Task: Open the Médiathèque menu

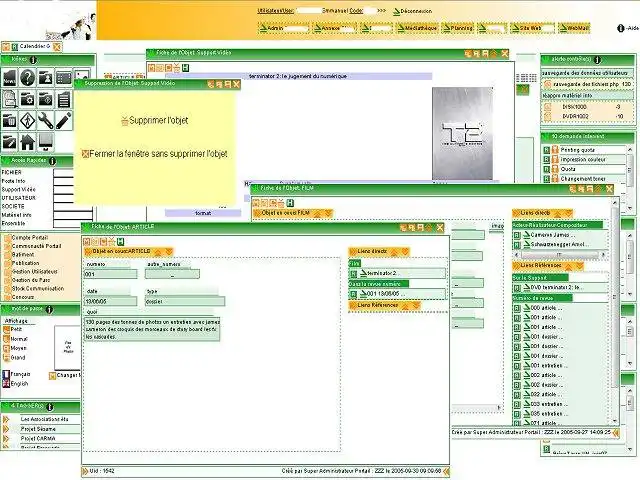Action: (416, 28)
